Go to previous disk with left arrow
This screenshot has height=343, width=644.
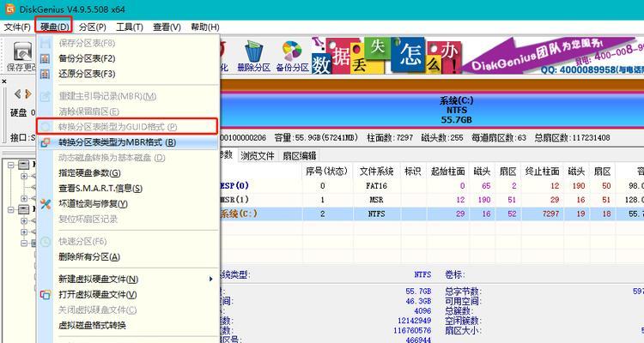18,94
